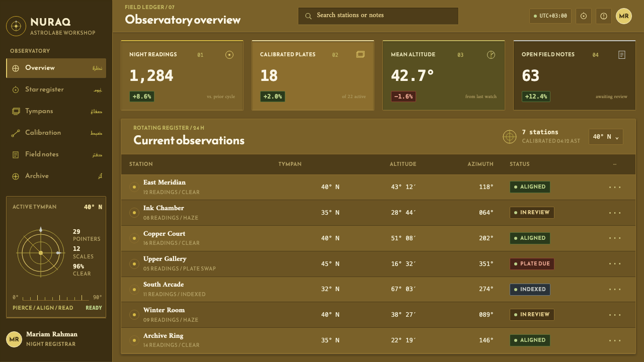The height and width of the screenshot is (362, 644).
Task: Click the PLATE DUE status badge
Action: point(532,263)
